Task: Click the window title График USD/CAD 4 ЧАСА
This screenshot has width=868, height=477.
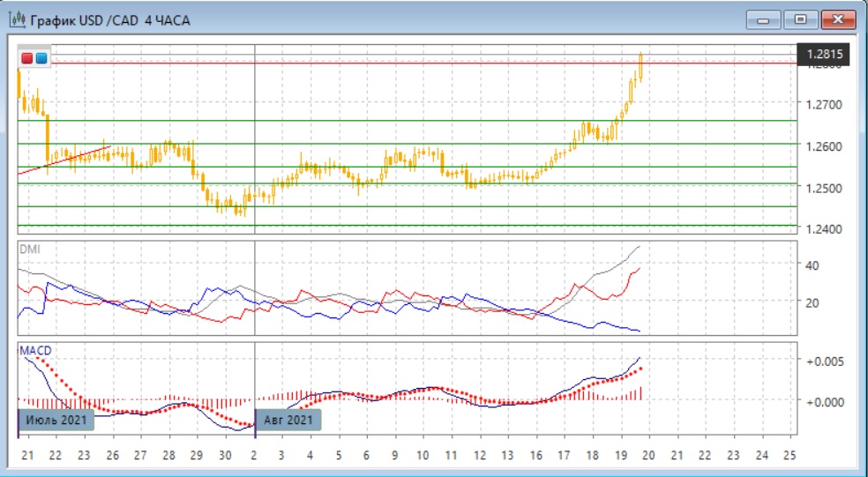Action: [109, 19]
